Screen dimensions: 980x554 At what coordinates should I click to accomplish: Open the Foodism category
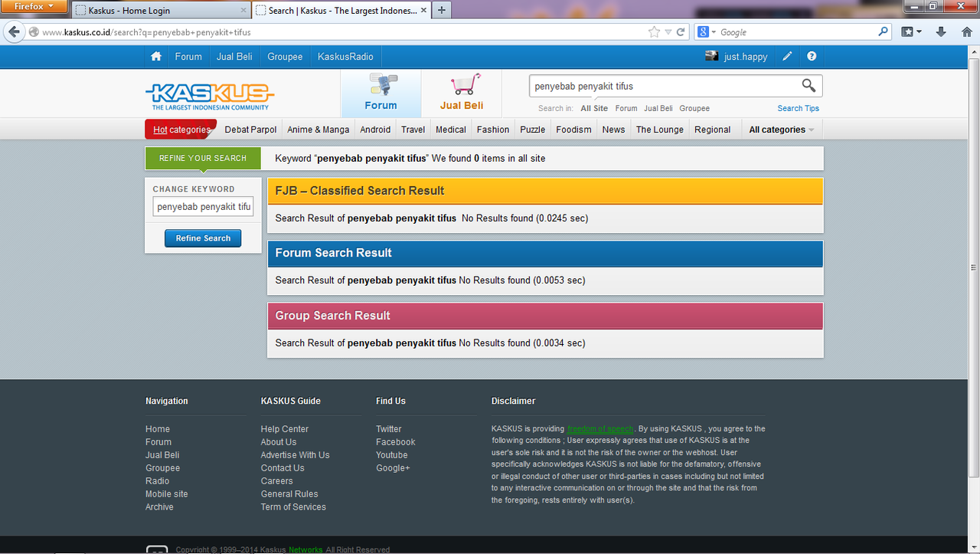pos(574,129)
